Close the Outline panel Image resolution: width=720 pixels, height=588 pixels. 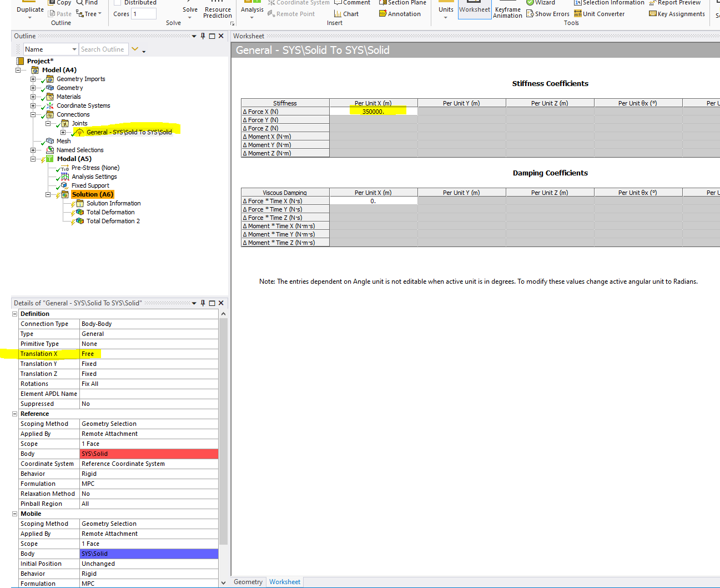pyautogui.click(x=221, y=36)
